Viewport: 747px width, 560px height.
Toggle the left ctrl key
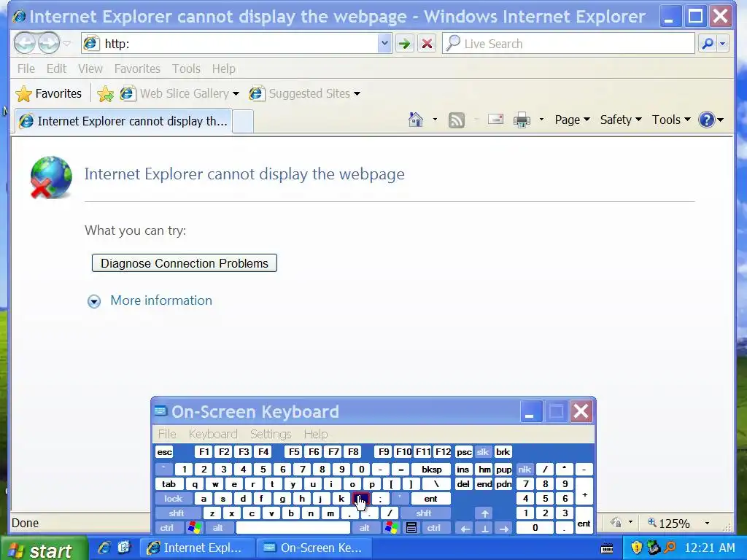pos(167,528)
